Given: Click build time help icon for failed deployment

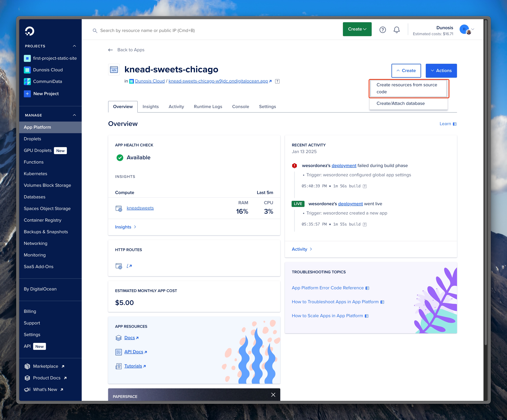Looking at the screenshot, I should click(x=365, y=186).
